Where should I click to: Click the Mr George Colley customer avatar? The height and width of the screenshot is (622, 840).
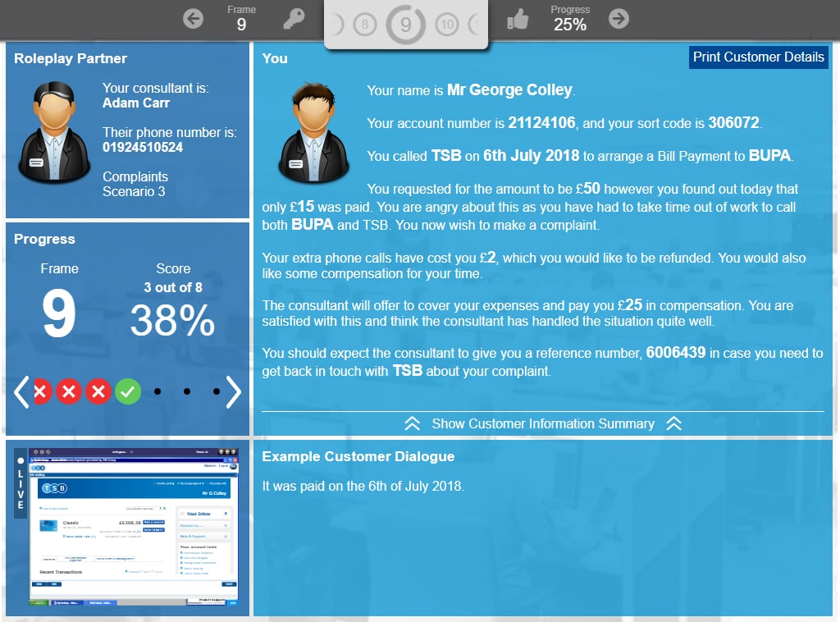pyautogui.click(x=313, y=132)
